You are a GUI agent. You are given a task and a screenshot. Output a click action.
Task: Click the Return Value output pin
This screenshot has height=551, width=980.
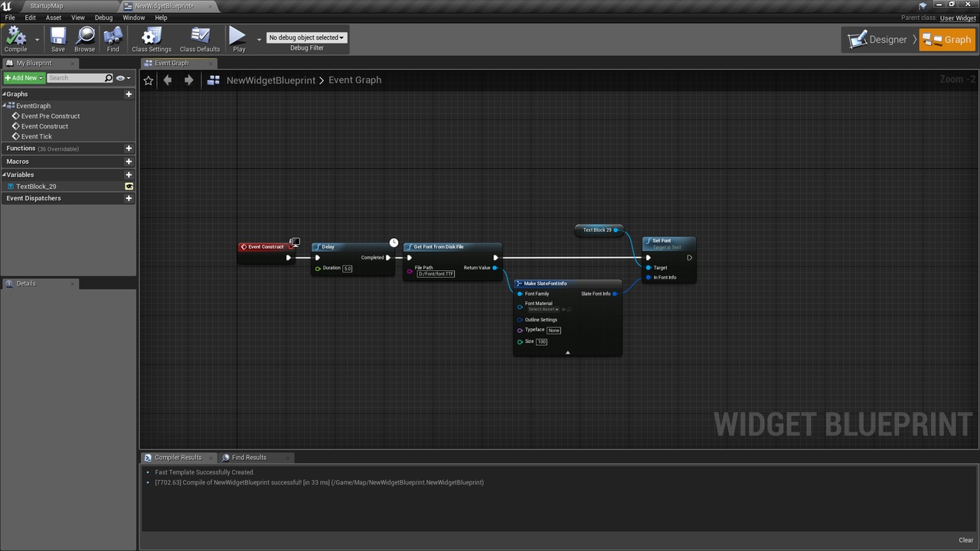pyautogui.click(x=495, y=268)
